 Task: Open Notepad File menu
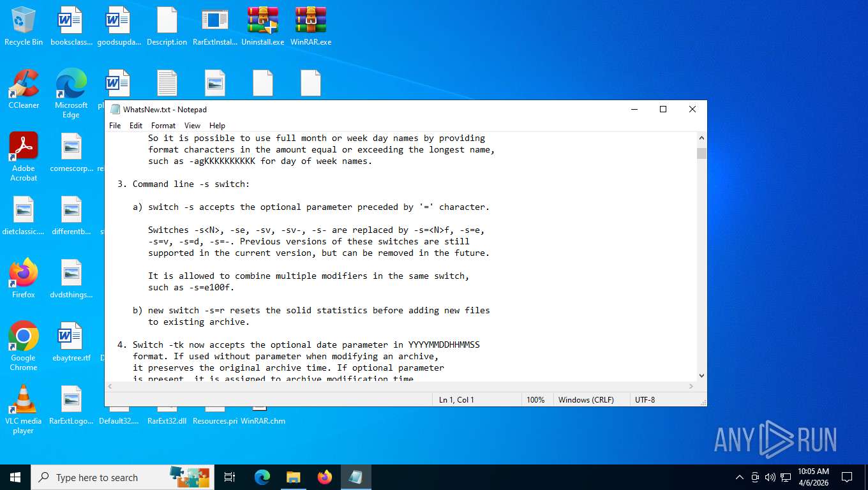115,126
